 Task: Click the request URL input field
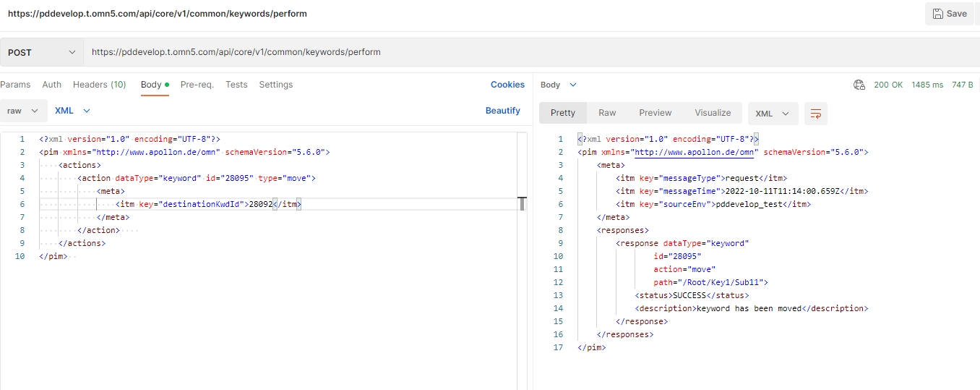[x=506, y=52]
